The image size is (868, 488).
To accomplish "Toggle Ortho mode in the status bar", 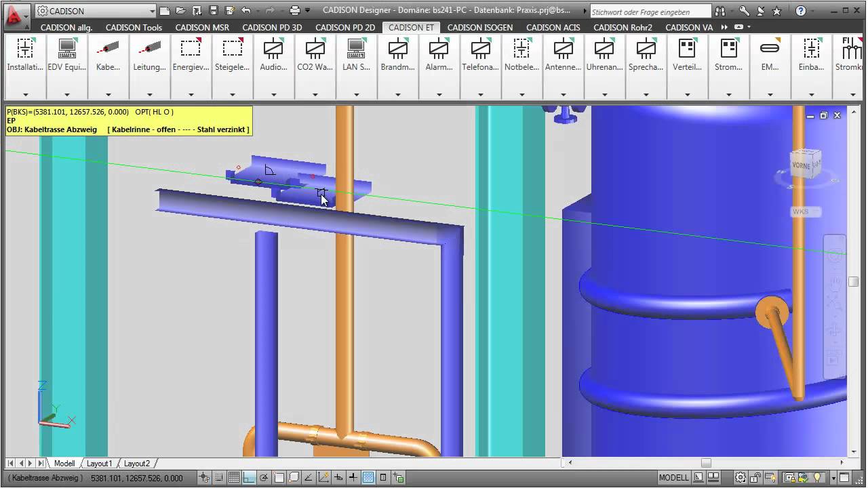I will tap(248, 478).
